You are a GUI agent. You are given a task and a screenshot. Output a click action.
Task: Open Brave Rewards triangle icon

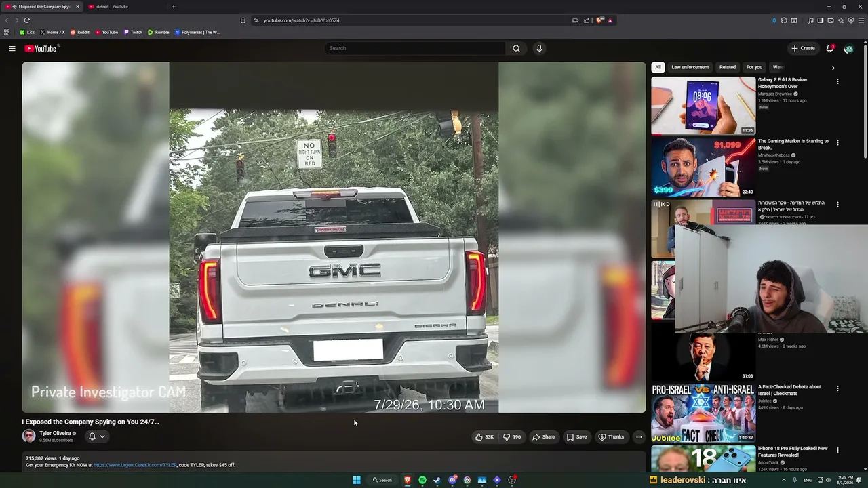(x=610, y=20)
